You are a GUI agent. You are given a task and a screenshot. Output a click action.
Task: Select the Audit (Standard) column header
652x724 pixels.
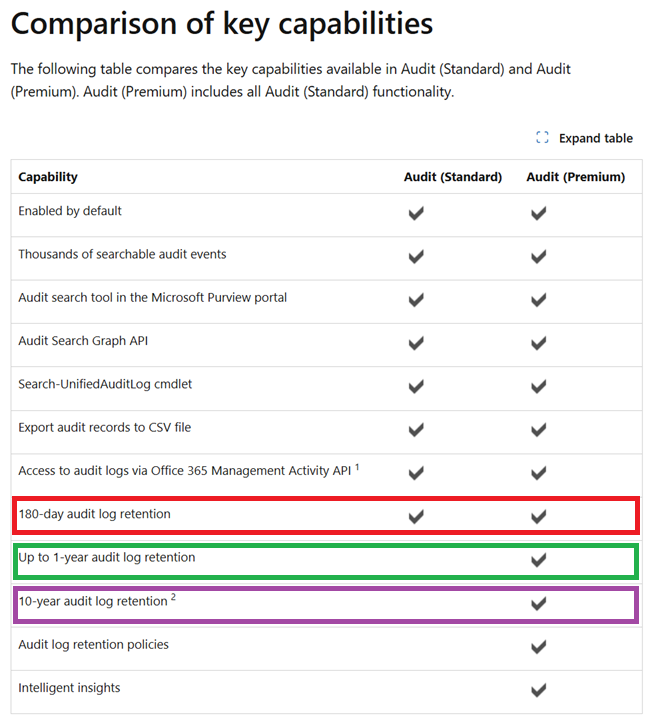tap(452, 177)
